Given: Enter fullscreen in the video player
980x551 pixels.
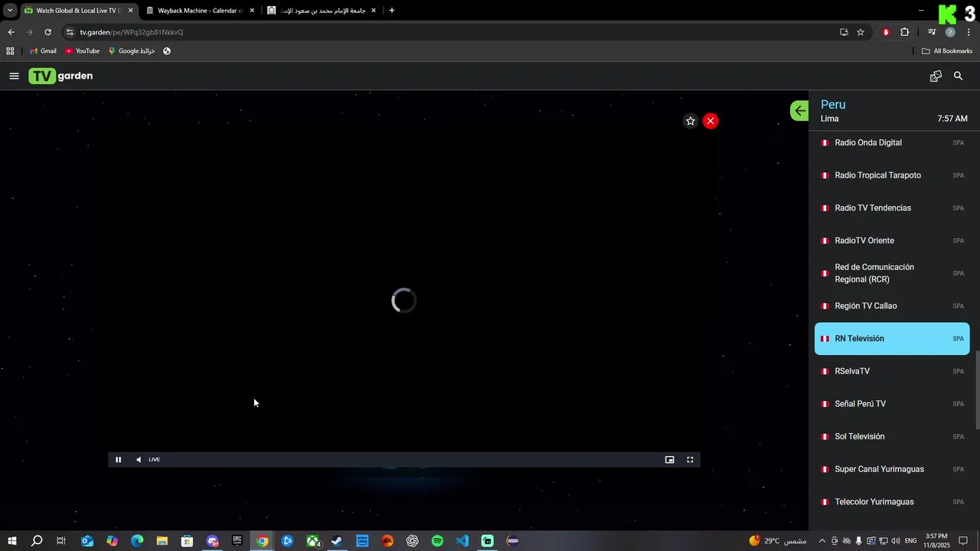Looking at the screenshot, I should click(x=690, y=459).
